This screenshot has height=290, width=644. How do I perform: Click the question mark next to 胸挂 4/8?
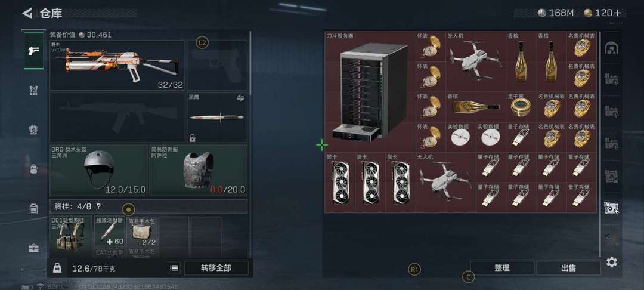(98, 206)
